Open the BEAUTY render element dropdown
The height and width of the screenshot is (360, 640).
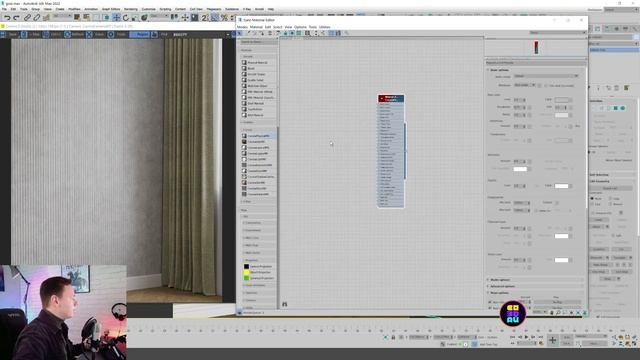(201, 35)
